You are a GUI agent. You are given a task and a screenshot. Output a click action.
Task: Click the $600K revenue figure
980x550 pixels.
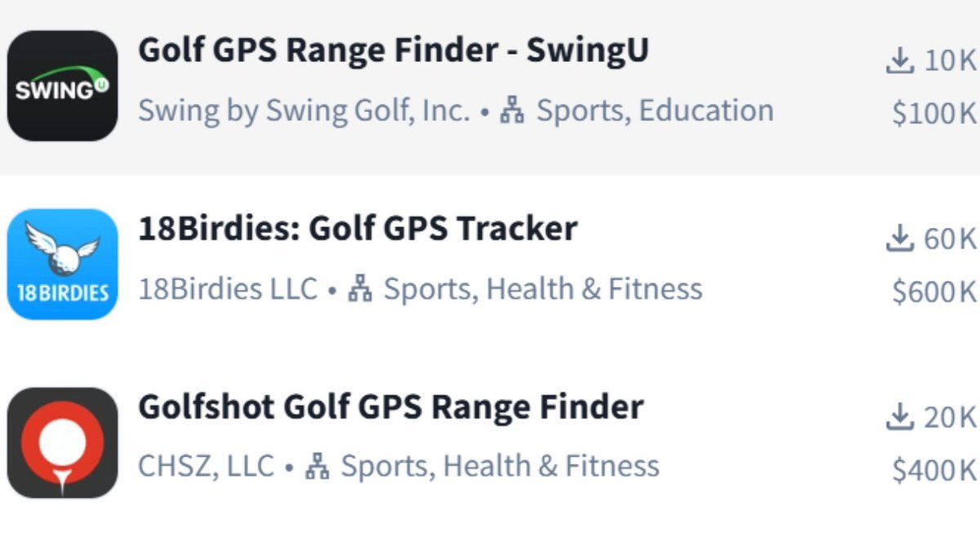[x=934, y=293]
